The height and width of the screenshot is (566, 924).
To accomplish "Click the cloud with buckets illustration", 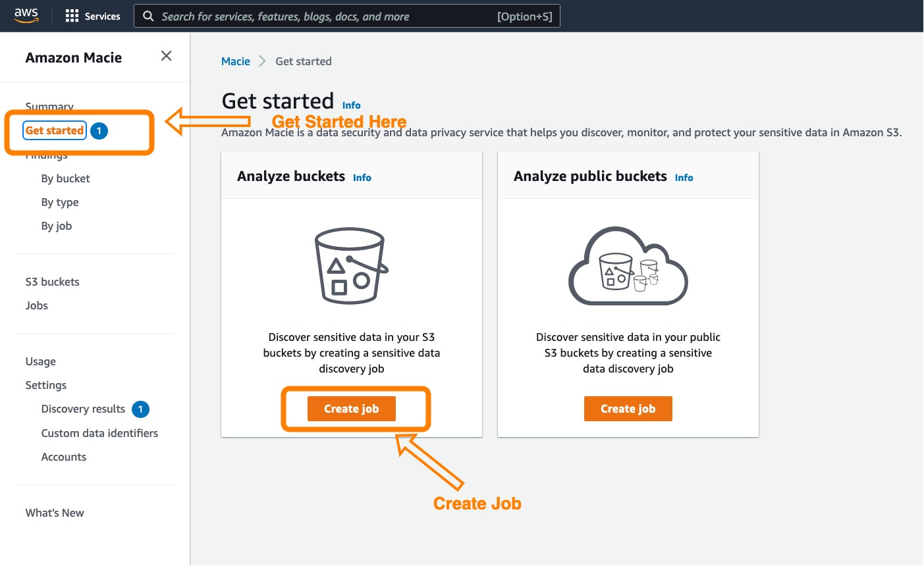I will [x=628, y=266].
